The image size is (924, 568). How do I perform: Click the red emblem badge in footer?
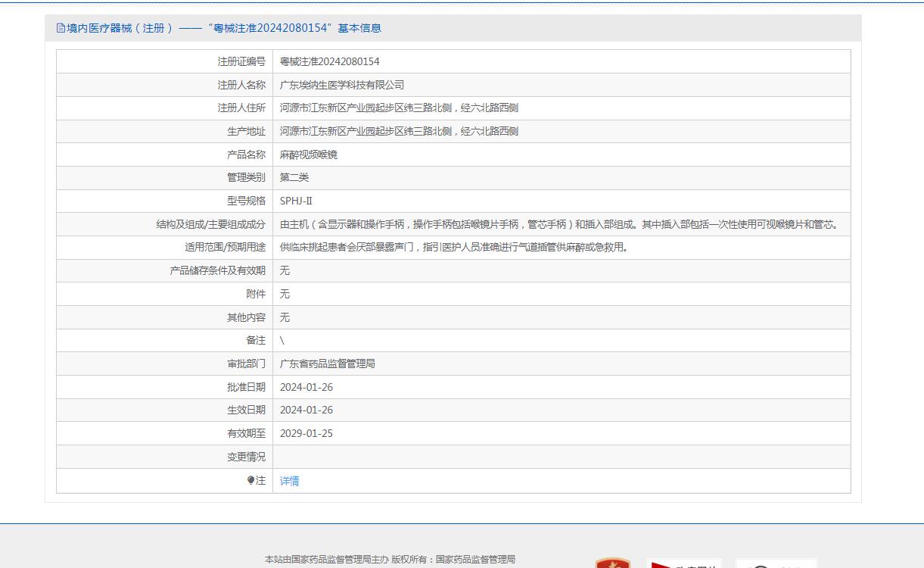[612, 563]
